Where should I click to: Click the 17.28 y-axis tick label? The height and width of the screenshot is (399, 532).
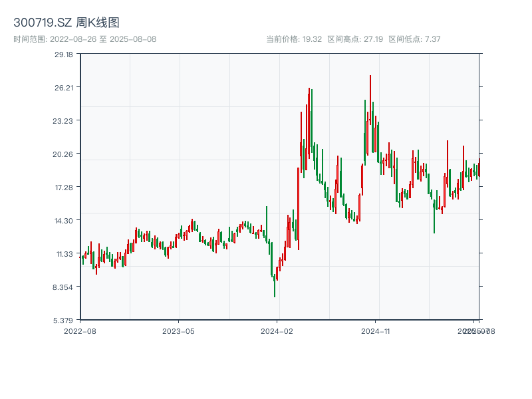coord(64,188)
